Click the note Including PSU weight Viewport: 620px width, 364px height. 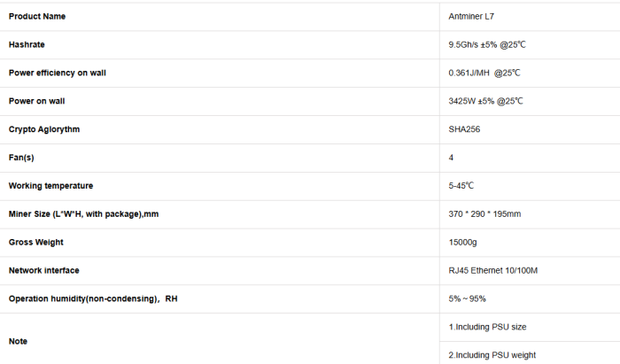(x=492, y=355)
